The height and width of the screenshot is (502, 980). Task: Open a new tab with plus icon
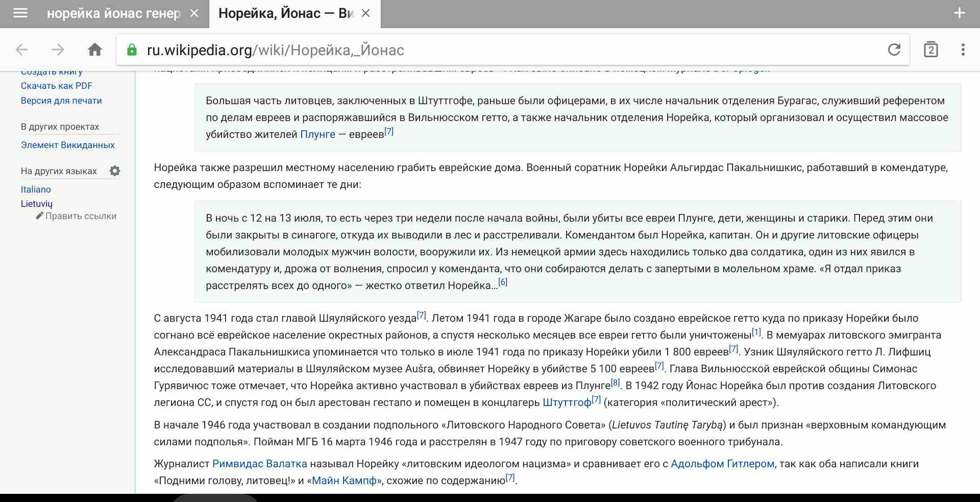point(959,13)
